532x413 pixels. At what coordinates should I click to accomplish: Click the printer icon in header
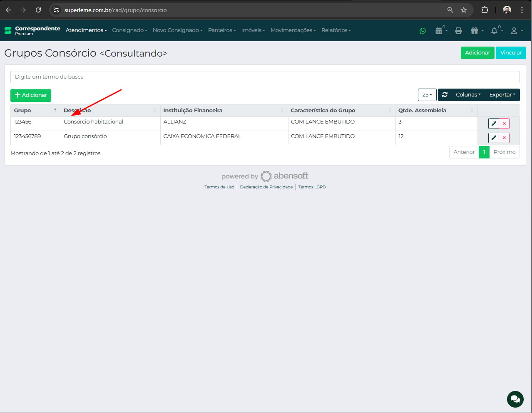point(458,31)
